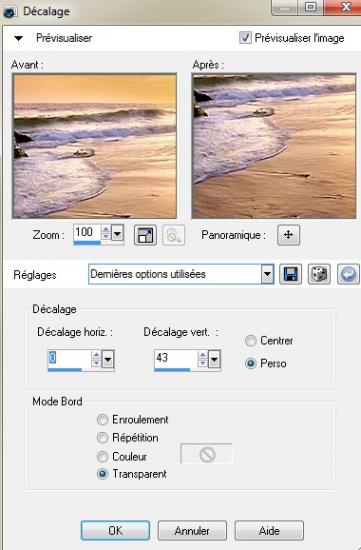Randomize parameters with the dice icon
The height and width of the screenshot is (550, 361).
pyautogui.click(x=319, y=274)
